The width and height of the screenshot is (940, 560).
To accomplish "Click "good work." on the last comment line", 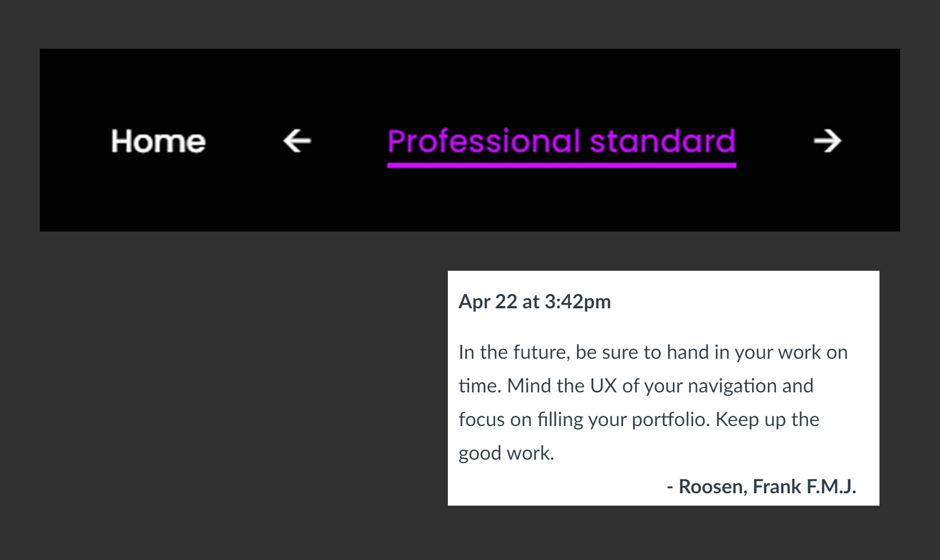I will click(506, 453).
